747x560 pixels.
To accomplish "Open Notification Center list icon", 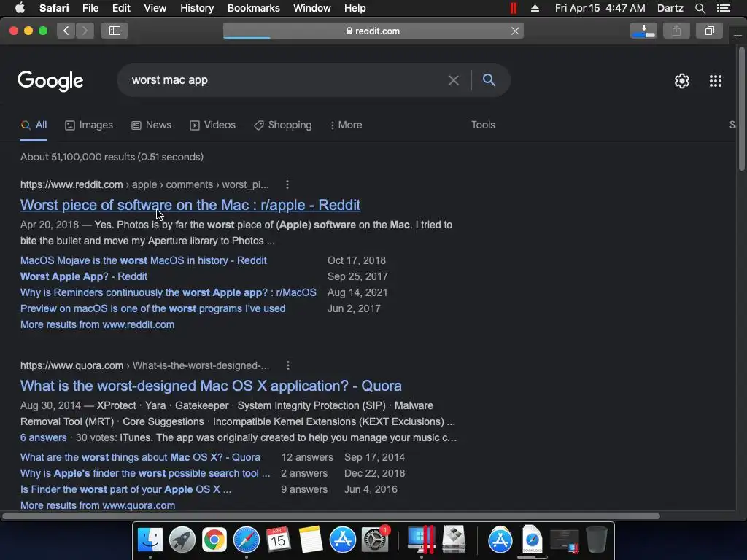I will 723,8.
